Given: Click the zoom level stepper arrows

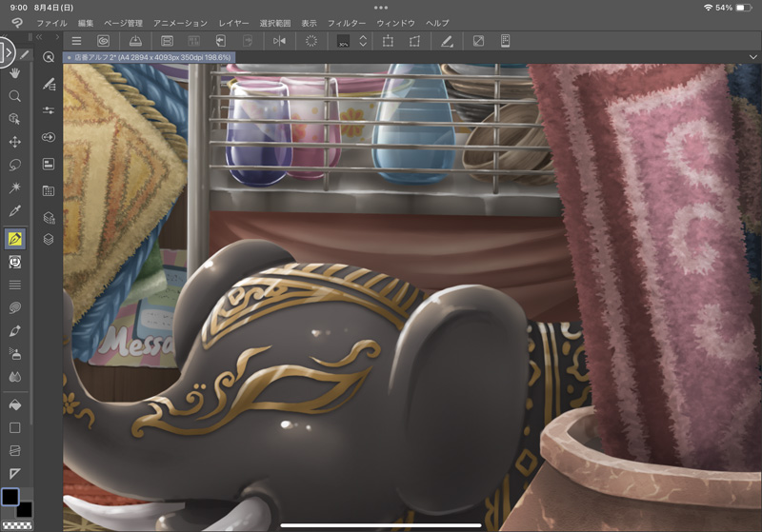Looking at the screenshot, I should pyautogui.click(x=363, y=41).
